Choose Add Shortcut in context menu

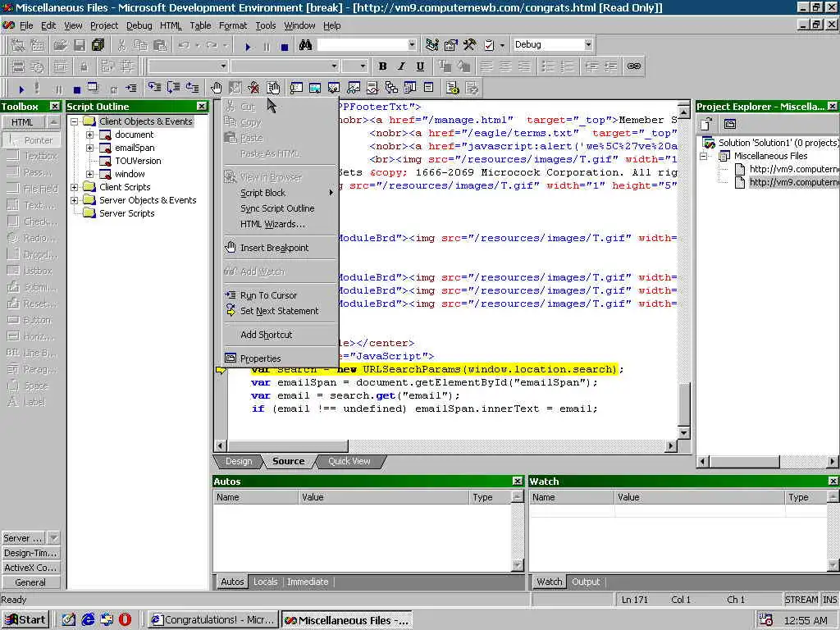click(267, 335)
